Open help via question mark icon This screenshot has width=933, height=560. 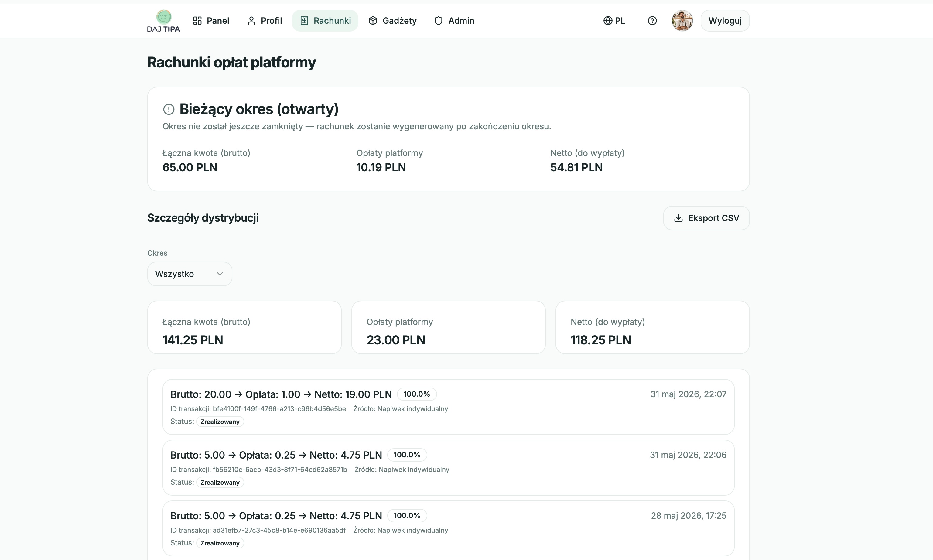tap(652, 21)
